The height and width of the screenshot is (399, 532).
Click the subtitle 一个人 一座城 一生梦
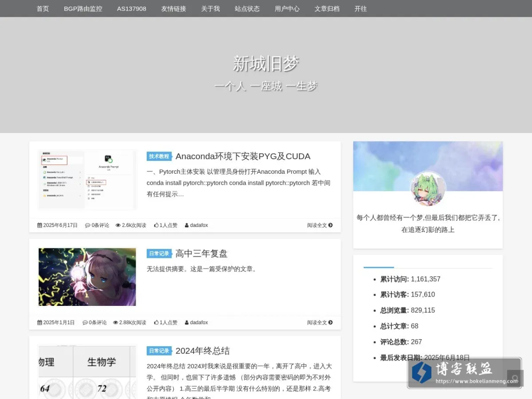[266, 86]
